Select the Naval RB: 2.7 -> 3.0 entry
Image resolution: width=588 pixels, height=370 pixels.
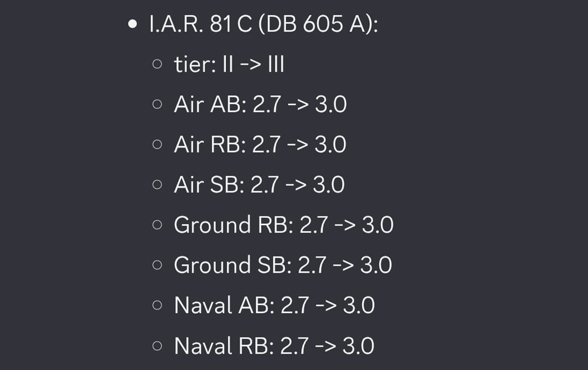(x=274, y=345)
